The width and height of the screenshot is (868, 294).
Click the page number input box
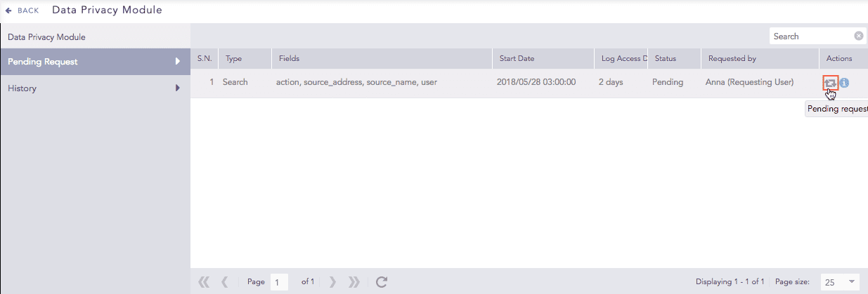click(x=280, y=282)
